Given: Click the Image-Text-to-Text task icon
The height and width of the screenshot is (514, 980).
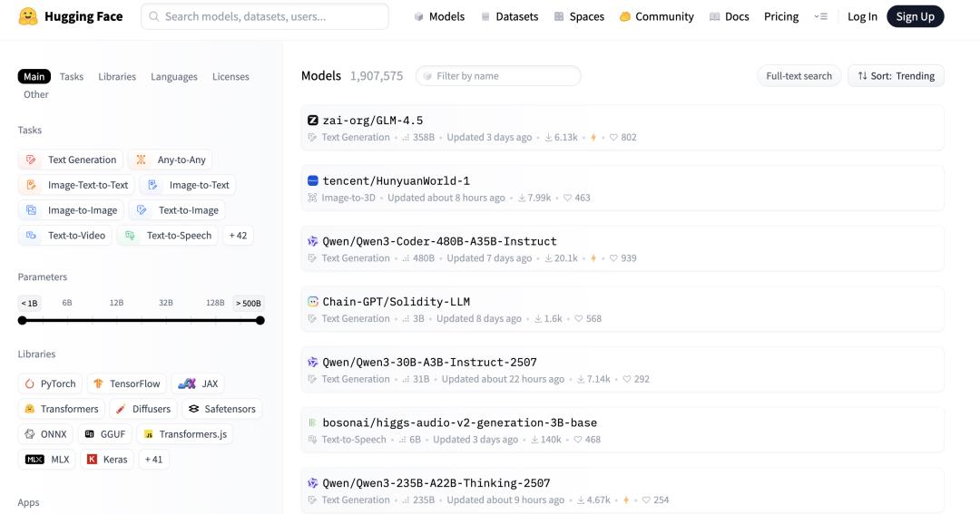Looking at the screenshot, I should pyautogui.click(x=31, y=185).
